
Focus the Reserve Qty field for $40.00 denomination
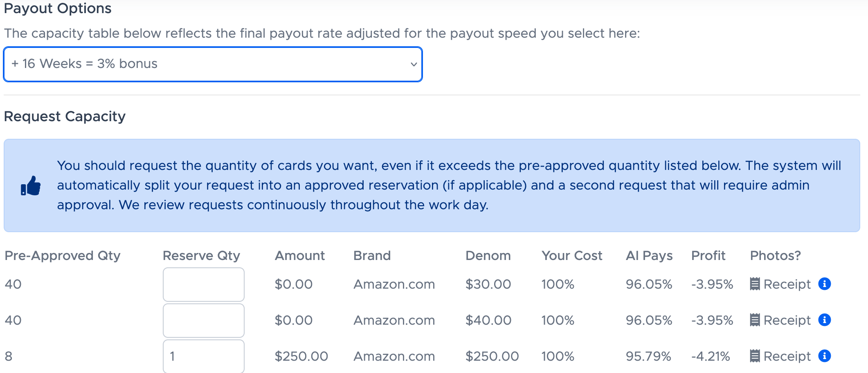click(x=203, y=321)
